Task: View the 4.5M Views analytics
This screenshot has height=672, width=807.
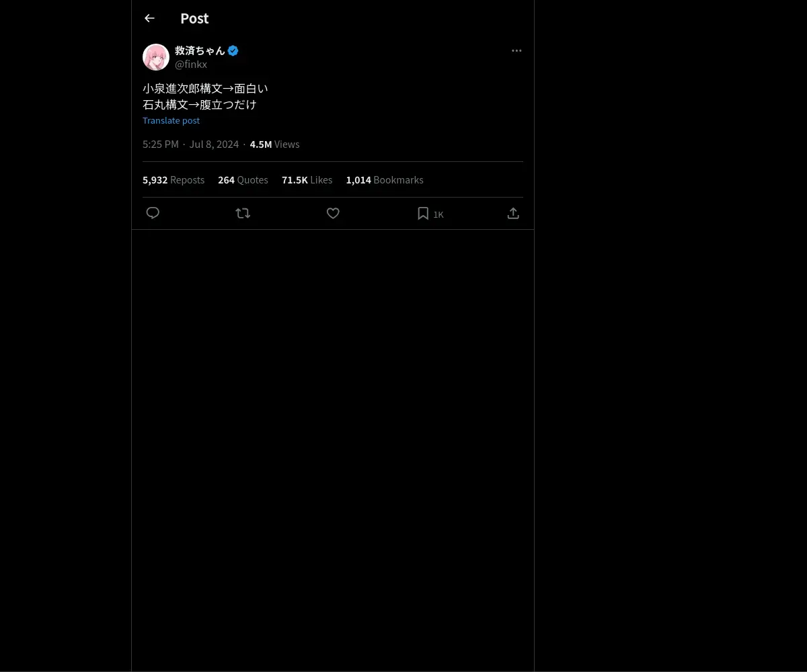Action: (274, 144)
